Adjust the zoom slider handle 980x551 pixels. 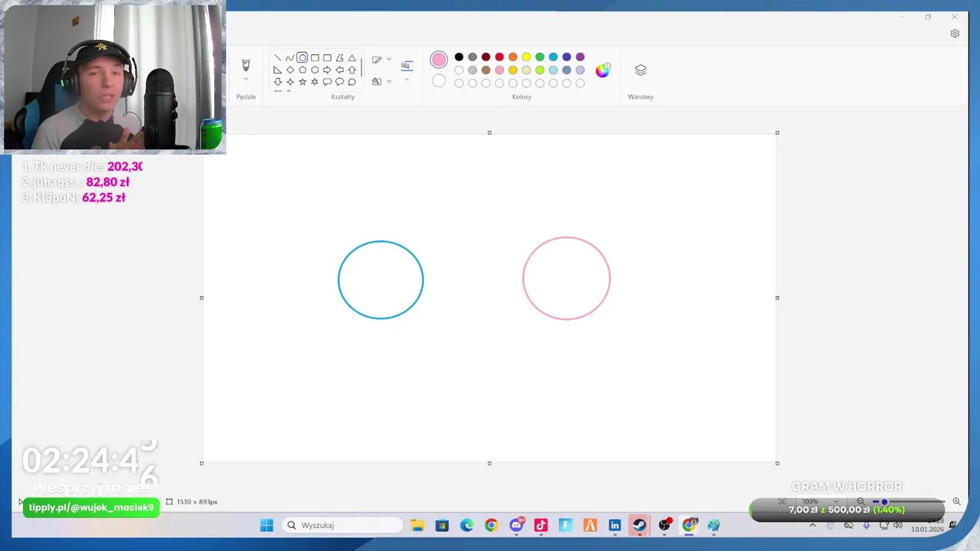884,501
